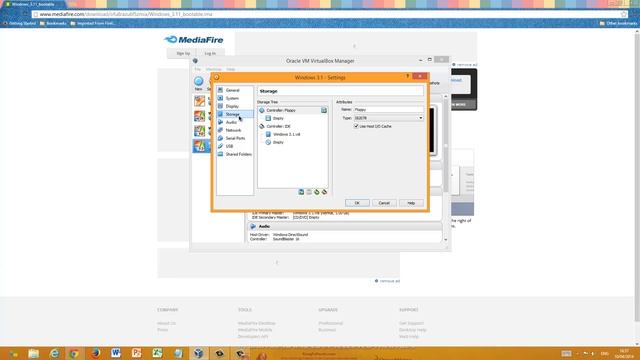Screen dimensions: 640x360
Task: Click Press footer link
Action: pyautogui.click(x=162, y=330)
